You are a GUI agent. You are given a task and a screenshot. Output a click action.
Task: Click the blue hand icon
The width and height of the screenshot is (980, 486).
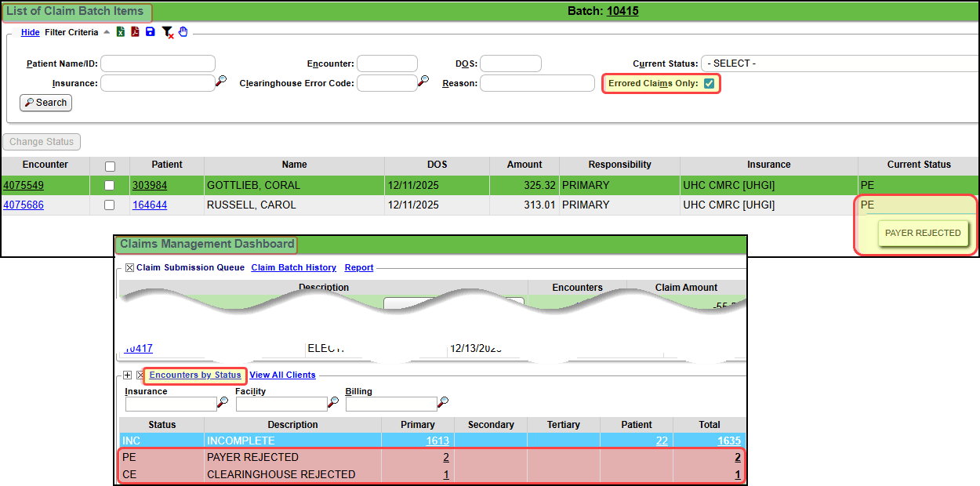coord(183,32)
